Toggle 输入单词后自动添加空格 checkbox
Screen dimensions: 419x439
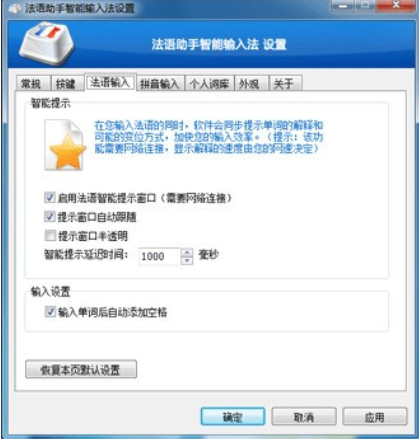point(50,312)
